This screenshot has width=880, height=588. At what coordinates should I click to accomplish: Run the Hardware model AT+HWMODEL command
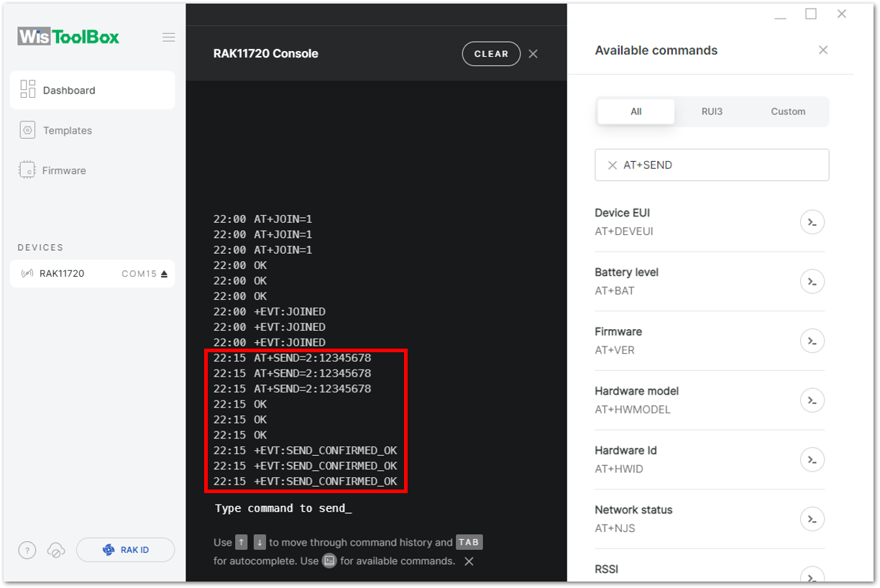tap(812, 400)
